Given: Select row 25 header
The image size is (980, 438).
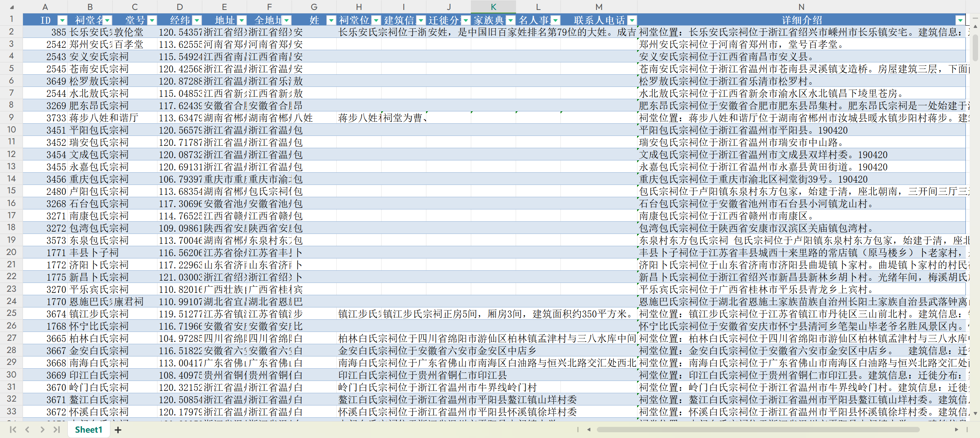Looking at the screenshot, I should [11, 314].
